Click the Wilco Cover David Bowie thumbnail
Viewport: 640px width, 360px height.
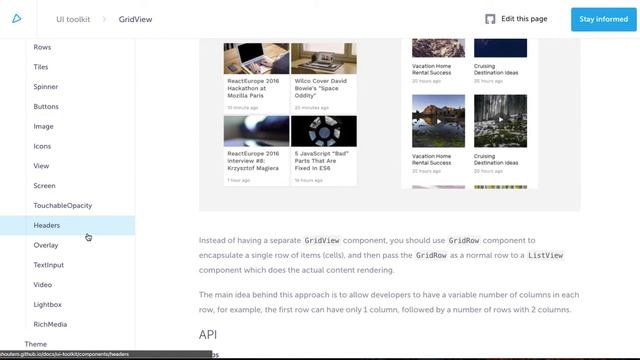pos(324,58)
